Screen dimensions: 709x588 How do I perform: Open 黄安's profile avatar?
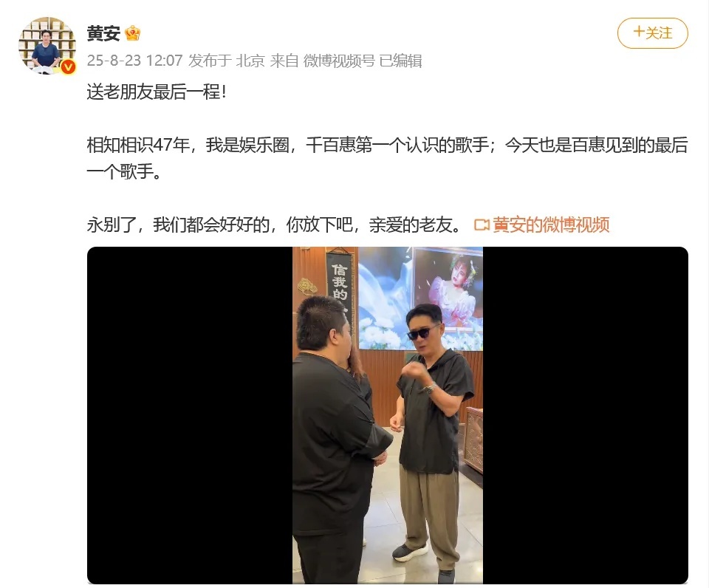click(x=47, y=46)
